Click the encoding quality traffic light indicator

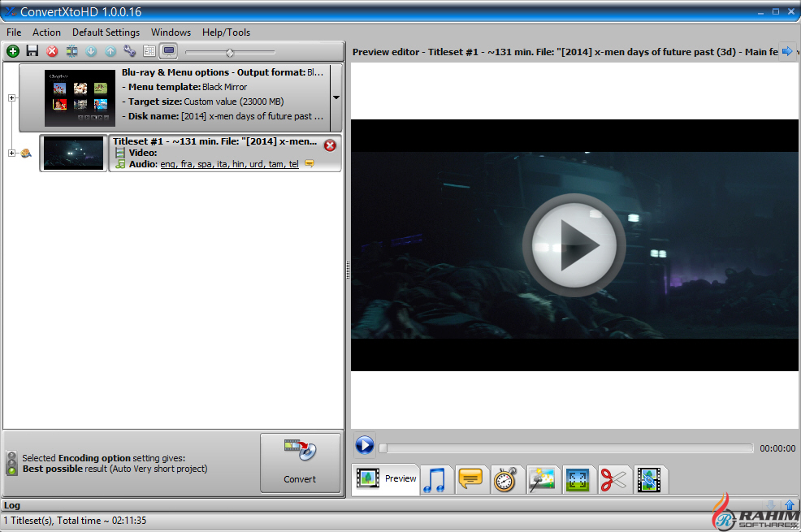coord(11,463)
